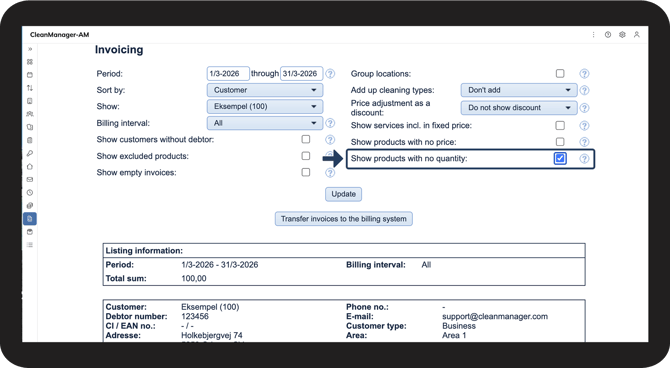Click help icon for Add up cleaning types
Screen dimensions: 670x368
pos(584,90)
